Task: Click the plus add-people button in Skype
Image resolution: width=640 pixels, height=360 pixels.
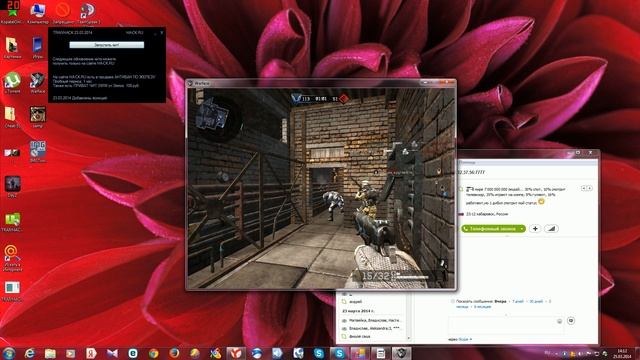Action: [x=535, y=229]
